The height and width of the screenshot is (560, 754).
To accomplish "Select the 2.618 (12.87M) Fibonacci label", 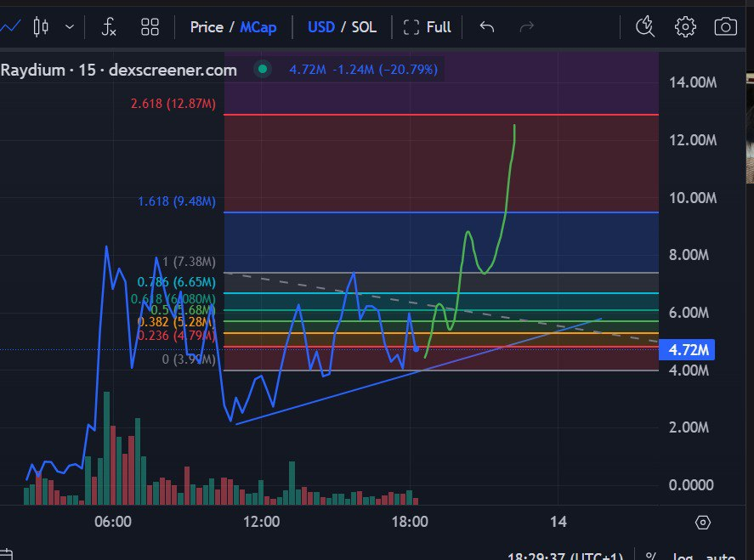I will tap(173, 104).
